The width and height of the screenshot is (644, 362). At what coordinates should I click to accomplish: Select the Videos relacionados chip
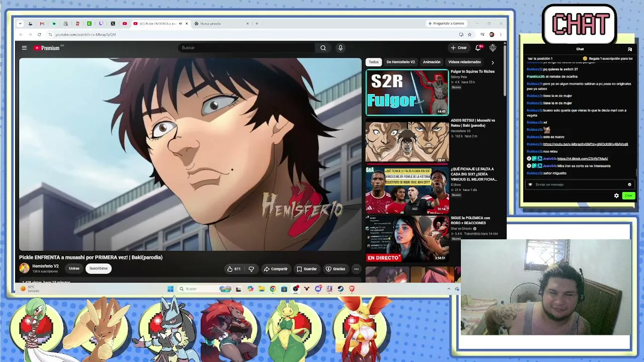464,62
